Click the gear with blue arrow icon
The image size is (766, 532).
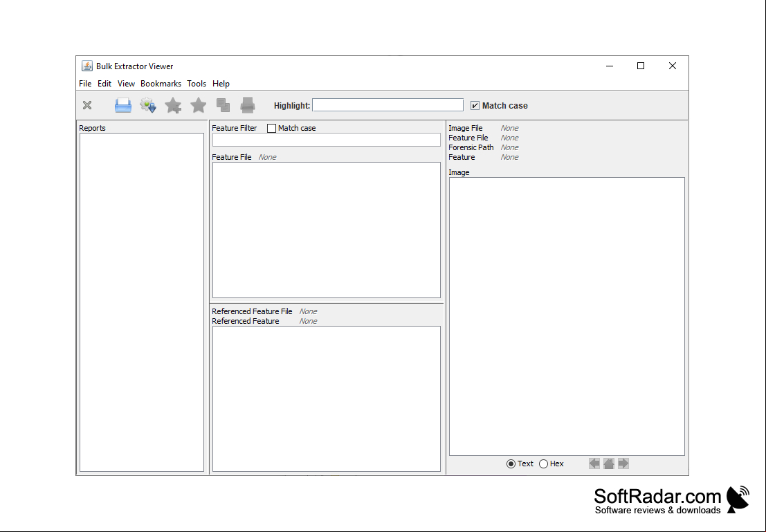tap(148, 105)
